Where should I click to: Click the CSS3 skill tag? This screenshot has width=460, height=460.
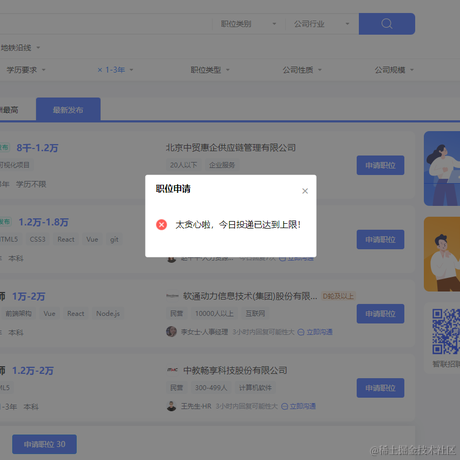(37, 239)
